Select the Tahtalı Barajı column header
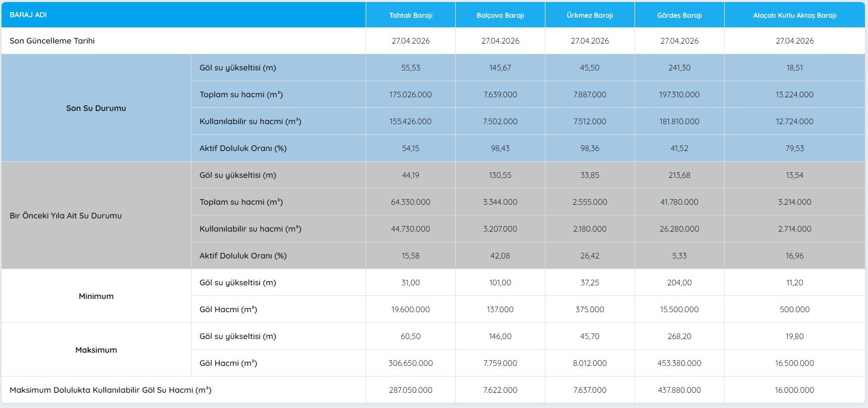 point(410,15)
